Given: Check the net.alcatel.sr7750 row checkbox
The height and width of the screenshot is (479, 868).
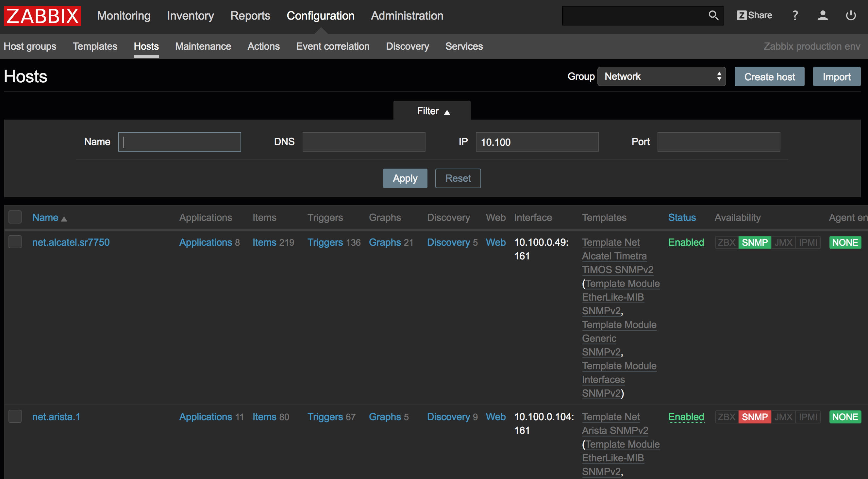Looking at the screenshot, I should (x=15, y=242).
